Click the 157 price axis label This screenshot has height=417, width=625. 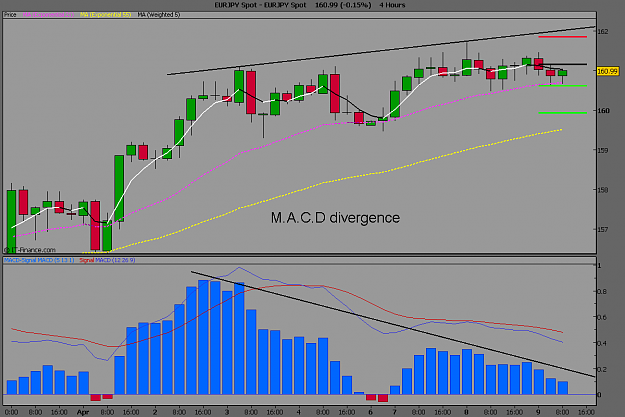click(603, 230)
